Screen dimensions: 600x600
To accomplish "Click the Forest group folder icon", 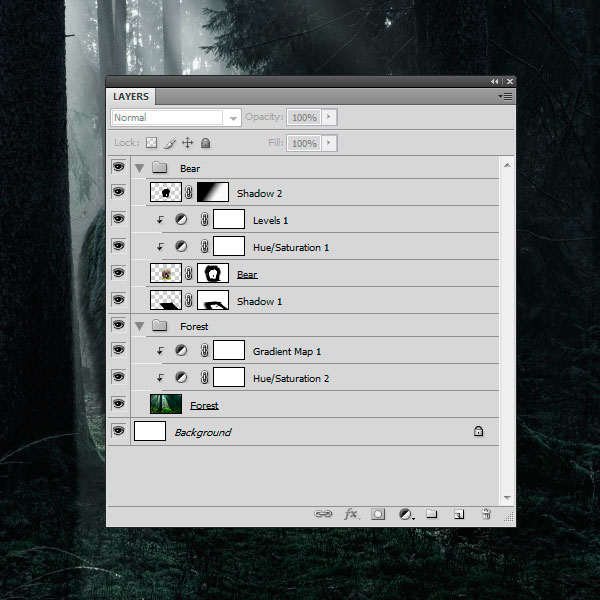I will pos(160,325).
